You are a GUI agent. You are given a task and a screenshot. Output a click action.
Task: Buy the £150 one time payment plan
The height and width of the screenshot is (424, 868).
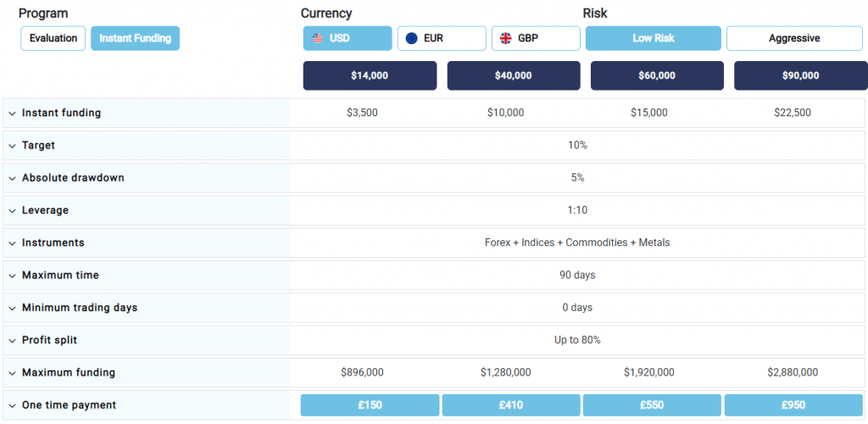pos(370,405)
